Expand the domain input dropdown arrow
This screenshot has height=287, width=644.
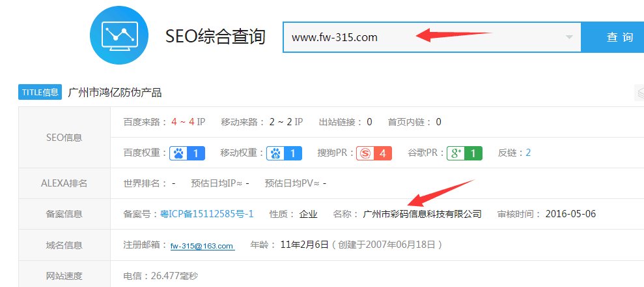coord(570,37)
